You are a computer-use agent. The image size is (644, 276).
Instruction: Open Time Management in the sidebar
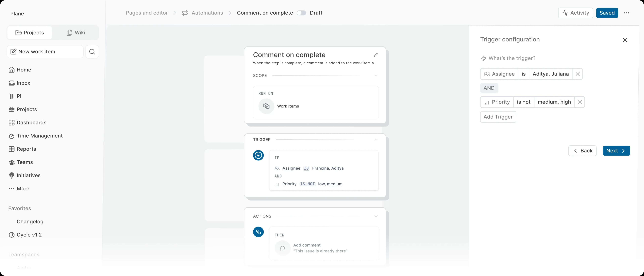pos(40,136)
